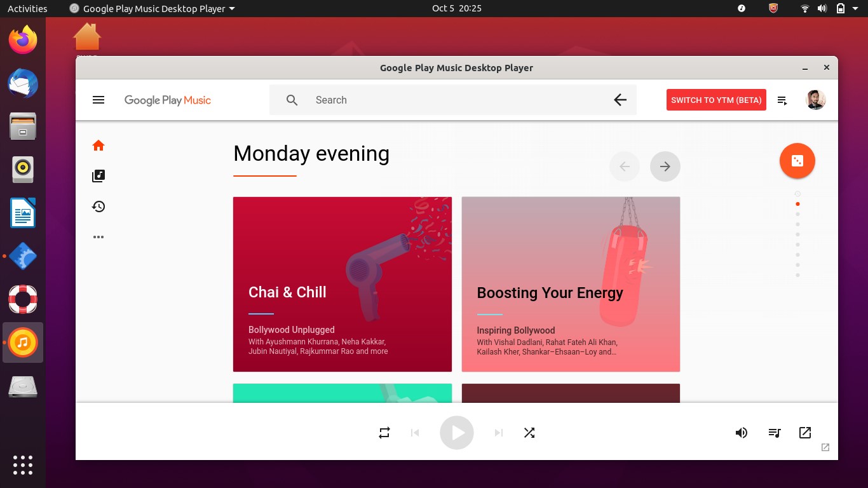
Task: Click the Boosting Your Energy title text
Action: click(x=550, y=293)
